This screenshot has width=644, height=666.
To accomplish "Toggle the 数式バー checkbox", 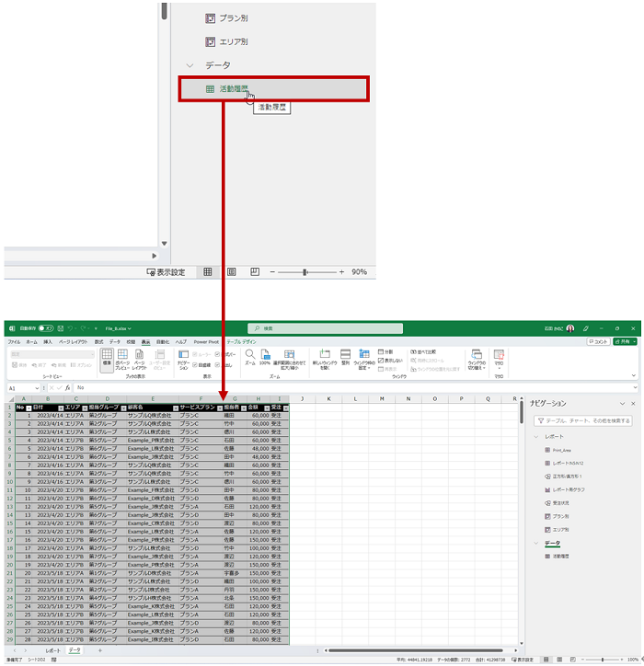I will click(x=218, y=354).
